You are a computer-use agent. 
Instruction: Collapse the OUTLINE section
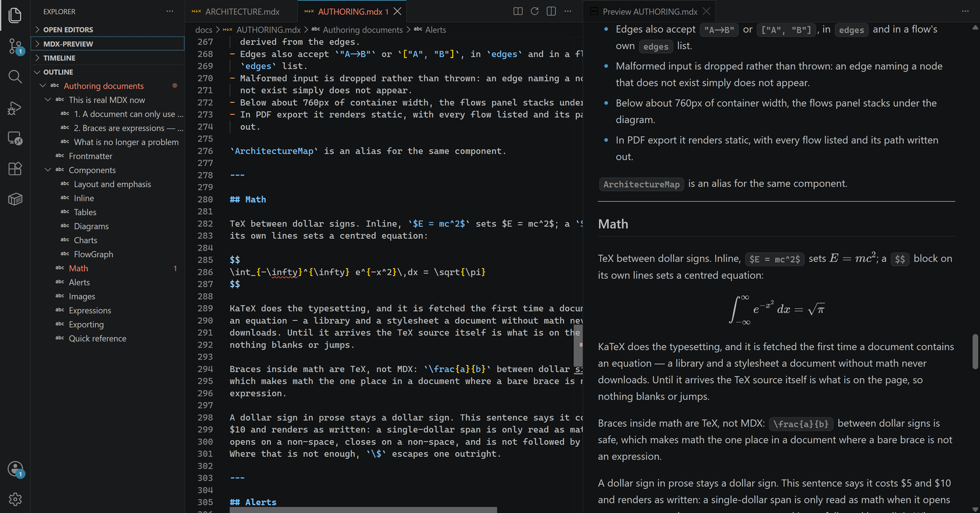[x=108, y=72]
